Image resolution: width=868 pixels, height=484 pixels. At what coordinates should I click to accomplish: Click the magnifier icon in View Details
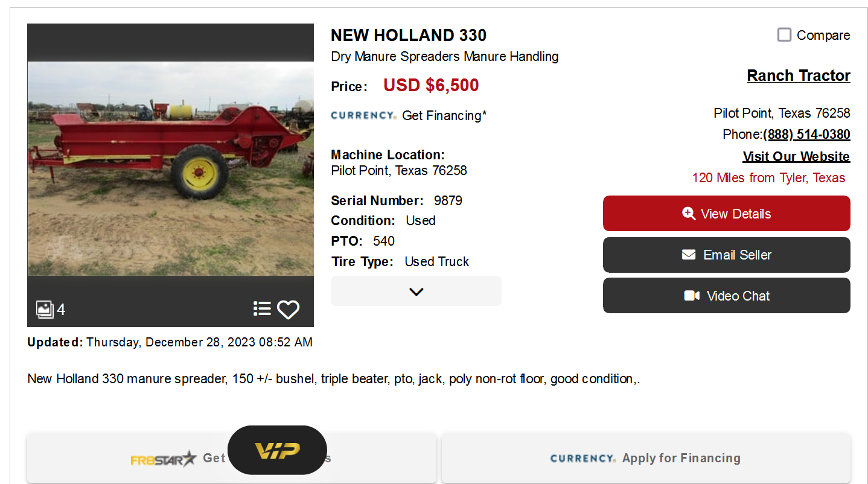point(689,214)
